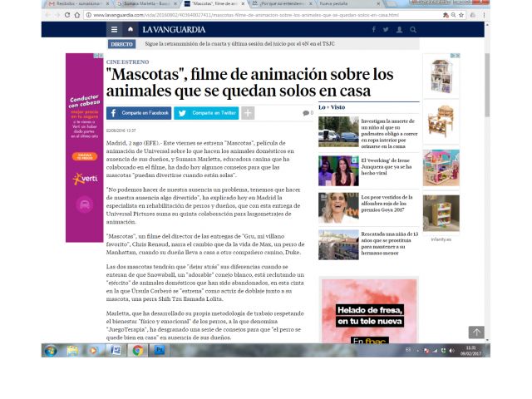Go forward with Chrome forward arrow
The width and height of the screenshot is (532, 399).
click(x=57, y=15)
